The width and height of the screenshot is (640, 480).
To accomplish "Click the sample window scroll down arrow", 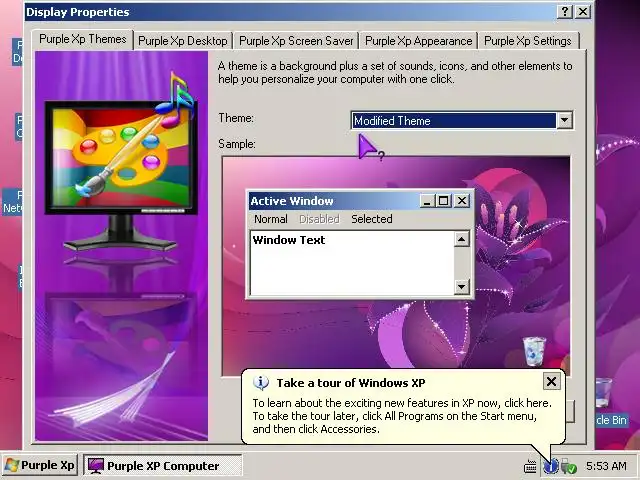I will 462,287.
